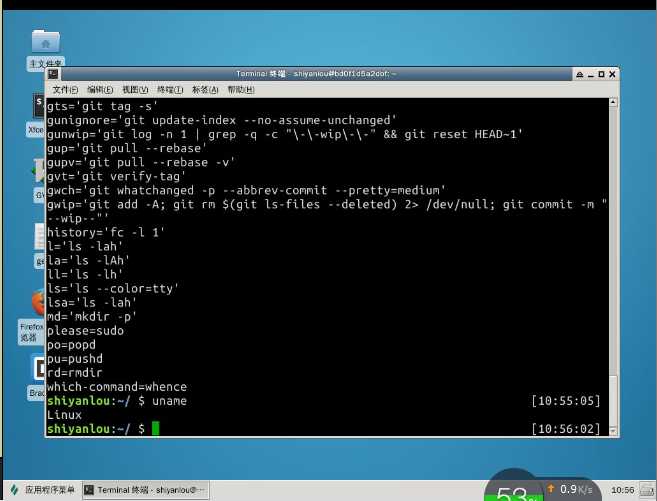Open the 文件(F) menu in Terminal
The image size is (657, 501).
click(65, 90)
